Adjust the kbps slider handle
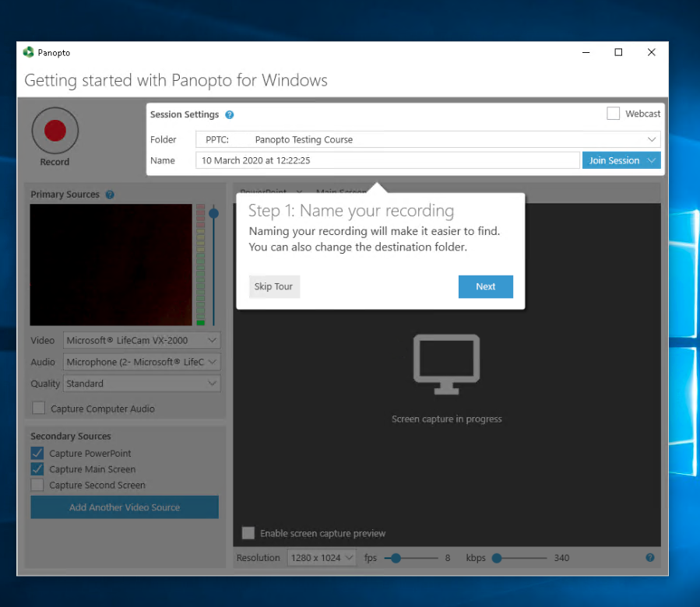Image resolution: width=700 pixels, height=607 pixels. (x=497, y=558)
